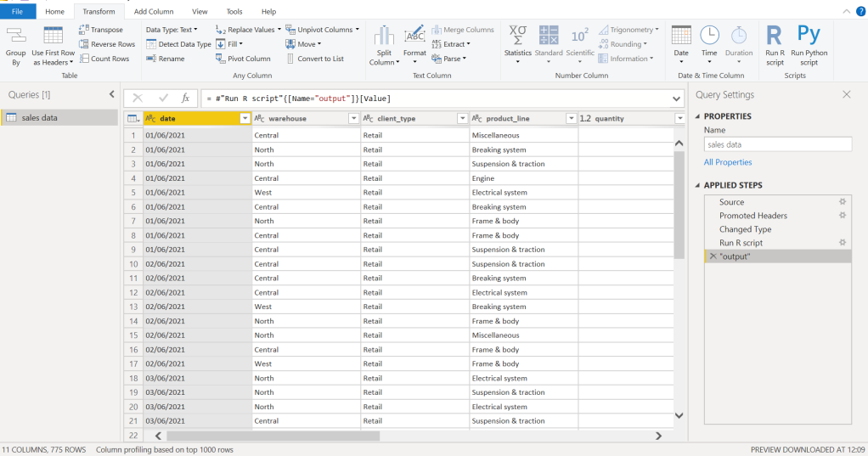Expand the formula bar
Screen dimensions: 868x456
pos(676,99)
